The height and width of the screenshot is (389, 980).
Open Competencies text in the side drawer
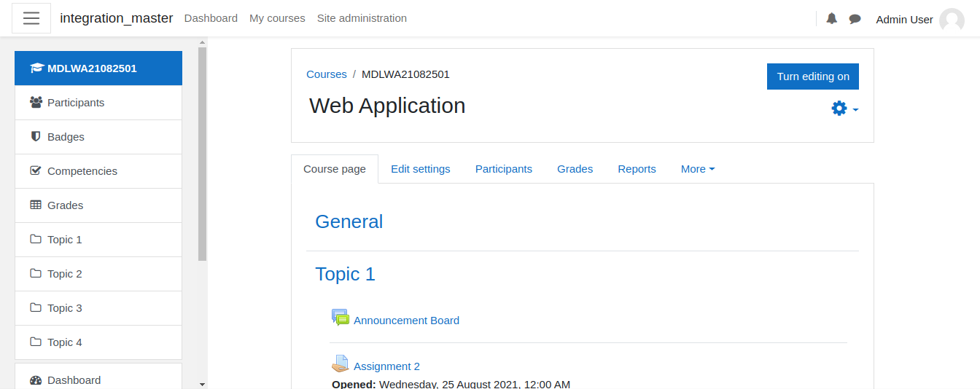coord(82,171)
